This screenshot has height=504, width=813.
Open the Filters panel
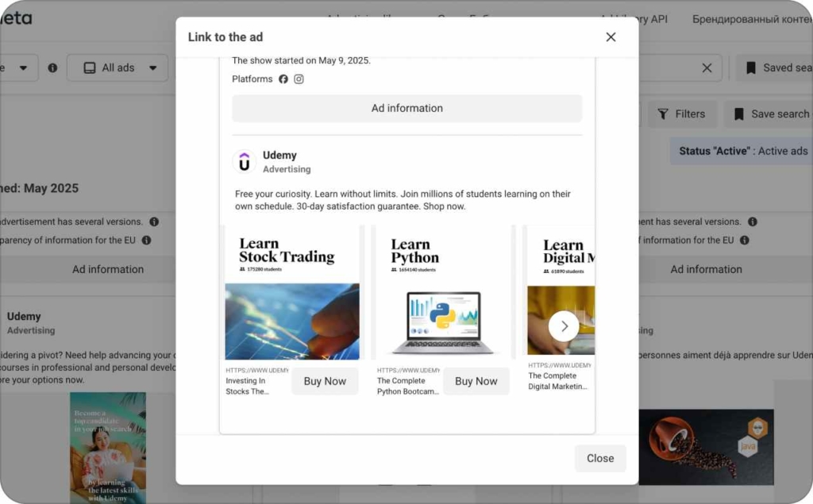point(682,114)
